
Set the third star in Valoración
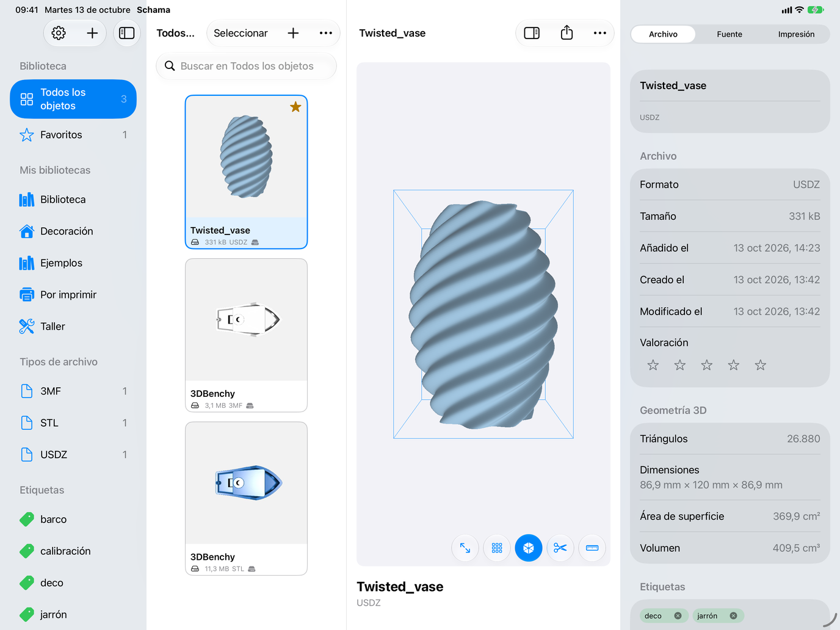[x=707, y=365]
